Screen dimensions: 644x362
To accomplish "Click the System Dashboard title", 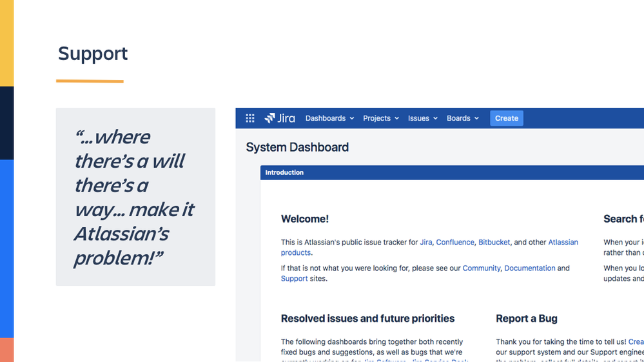I will pyautogui.click(x=297, y=147).
